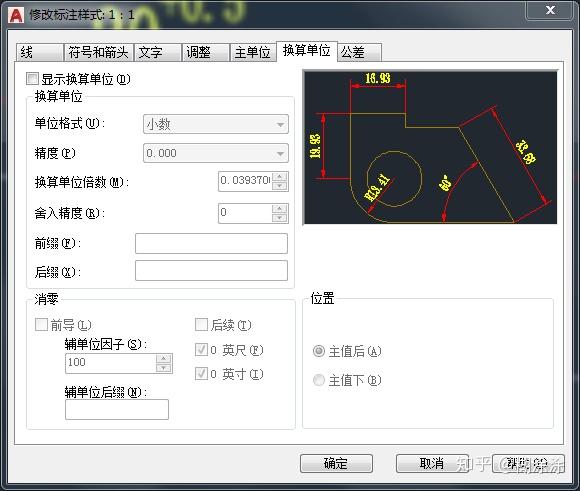Click the 后缀 text field

pyautogui.click(x=211, y=271)
